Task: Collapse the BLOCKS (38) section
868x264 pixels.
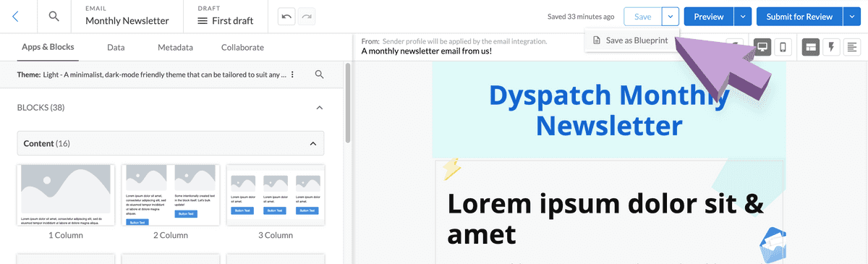Action: [x=320, y=108]
